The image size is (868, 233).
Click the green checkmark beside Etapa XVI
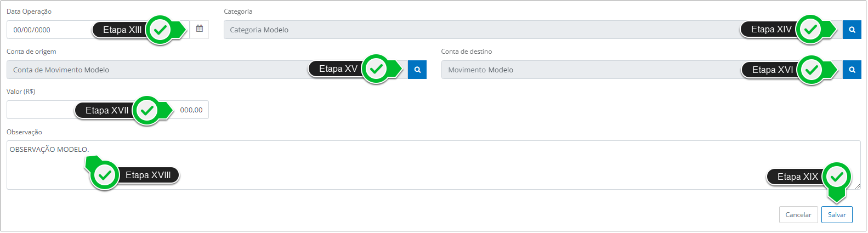812,70
